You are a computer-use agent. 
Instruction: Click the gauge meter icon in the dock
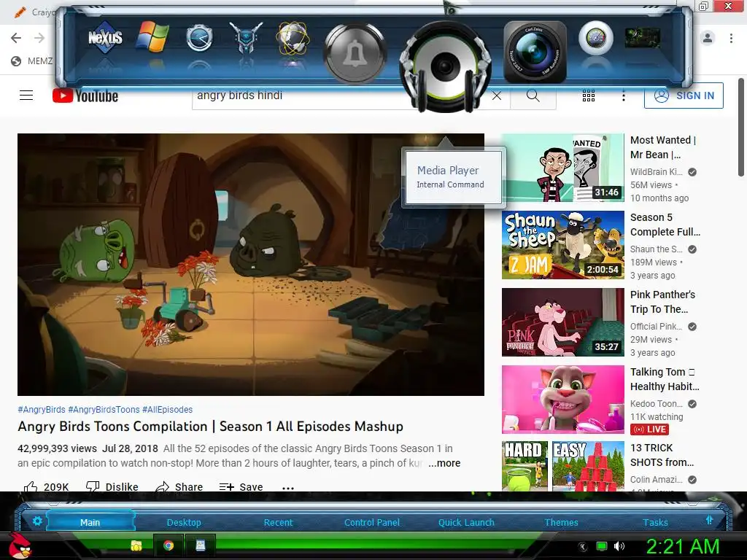coord(595,38)
